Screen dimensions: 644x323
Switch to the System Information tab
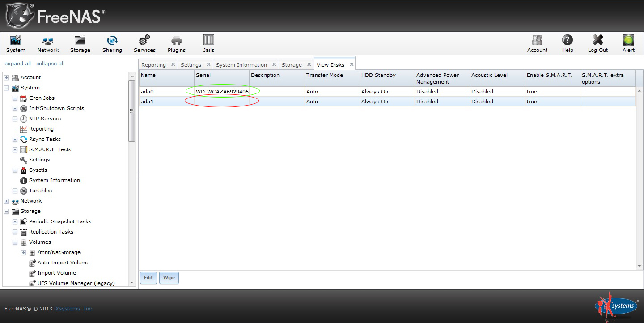click(241, 65)
